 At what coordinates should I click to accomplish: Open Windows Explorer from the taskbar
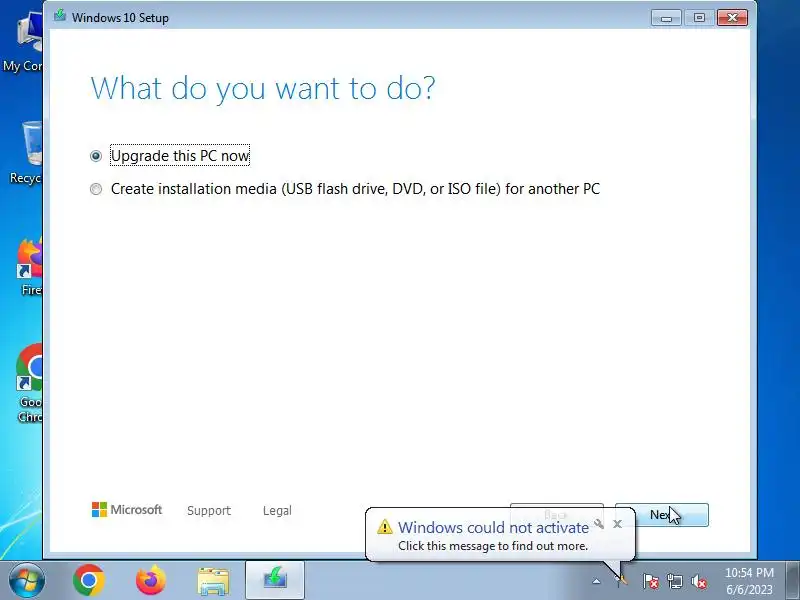213,581
